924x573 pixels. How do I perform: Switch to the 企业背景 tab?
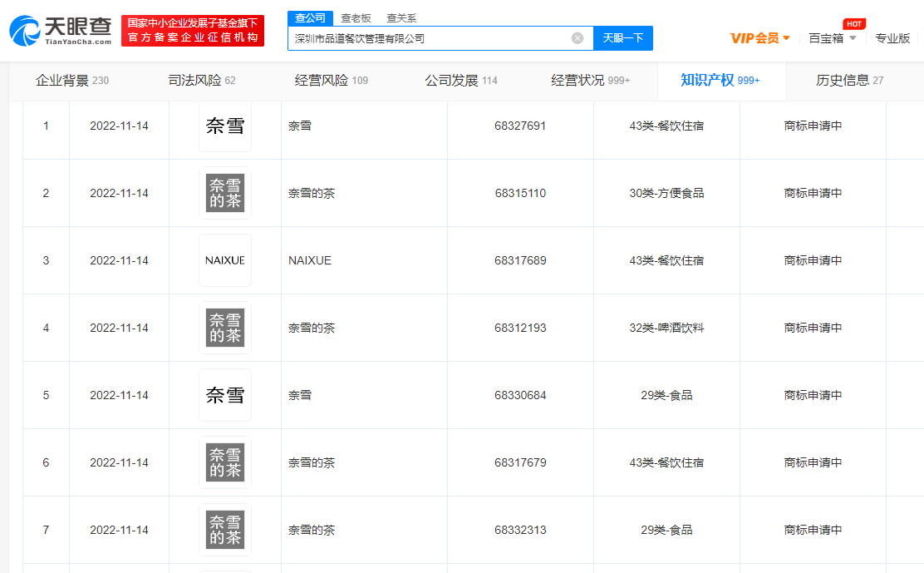(72, 80)
